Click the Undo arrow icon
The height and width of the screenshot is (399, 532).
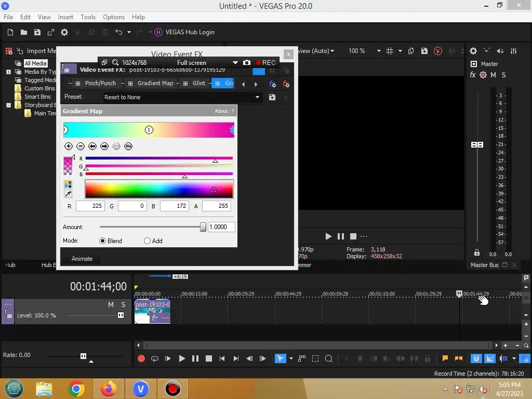point(118,32)
